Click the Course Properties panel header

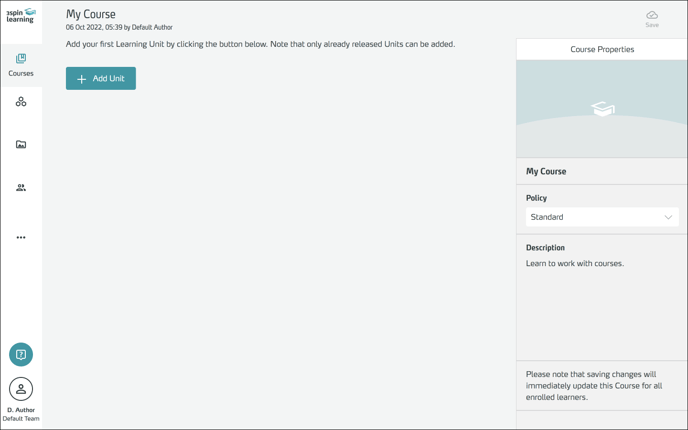coord(602,49)
